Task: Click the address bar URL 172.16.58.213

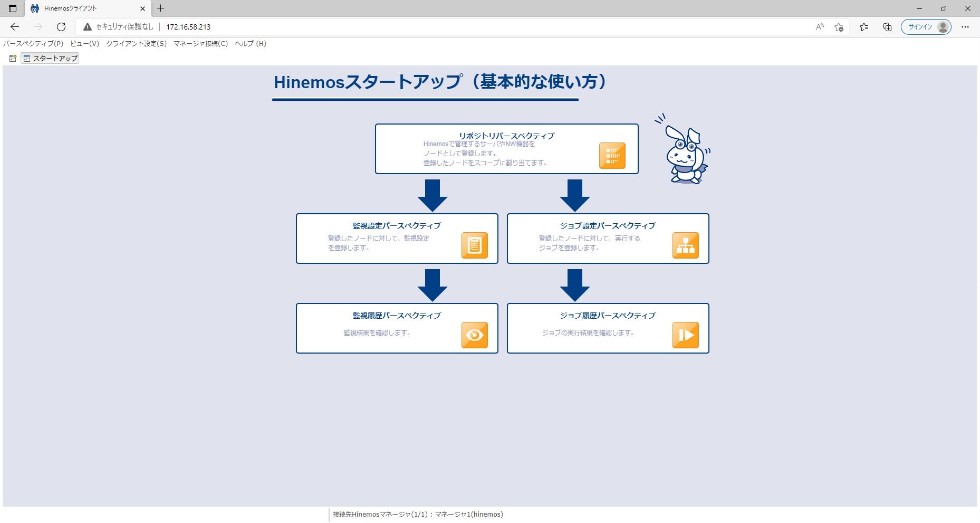Action: pyautogui.click(x=188, y=26)
